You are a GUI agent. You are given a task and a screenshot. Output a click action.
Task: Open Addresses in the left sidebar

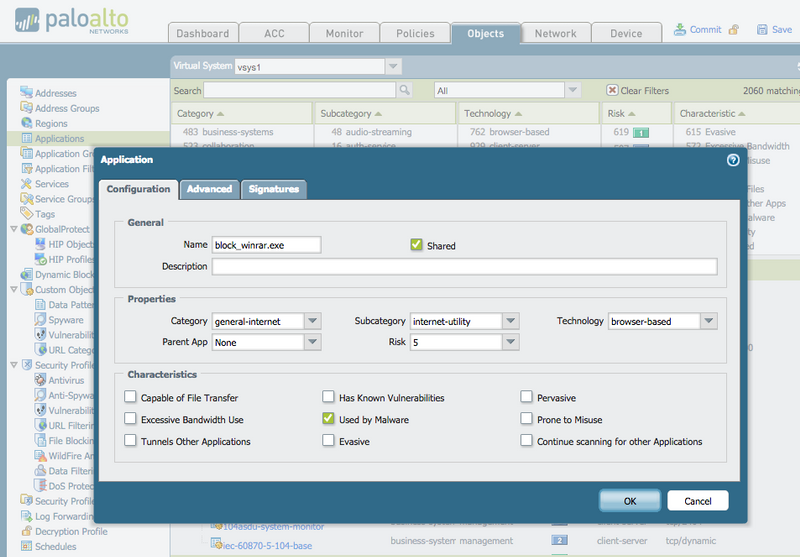point(55,93)
